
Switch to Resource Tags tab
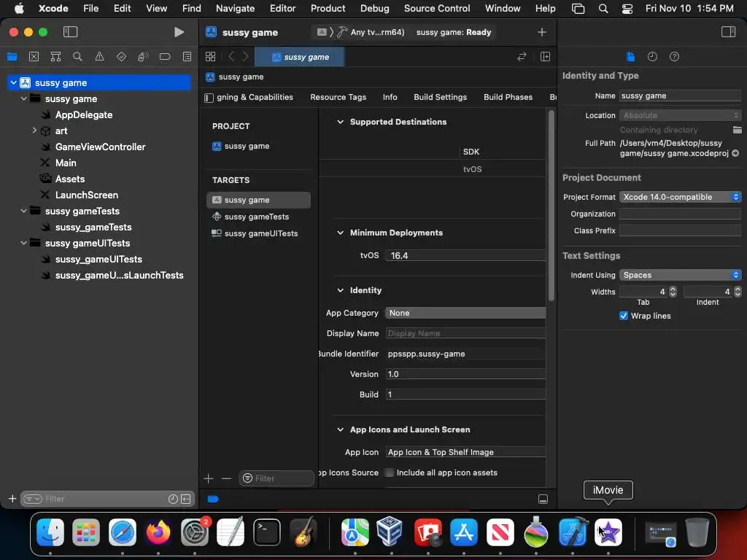pos(338,97)
